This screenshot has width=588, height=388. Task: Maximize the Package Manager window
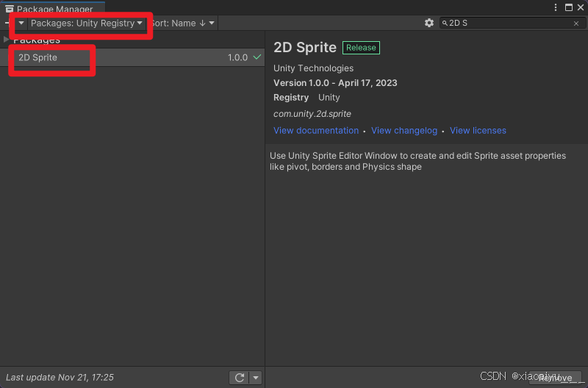click(x=569, y=7)
